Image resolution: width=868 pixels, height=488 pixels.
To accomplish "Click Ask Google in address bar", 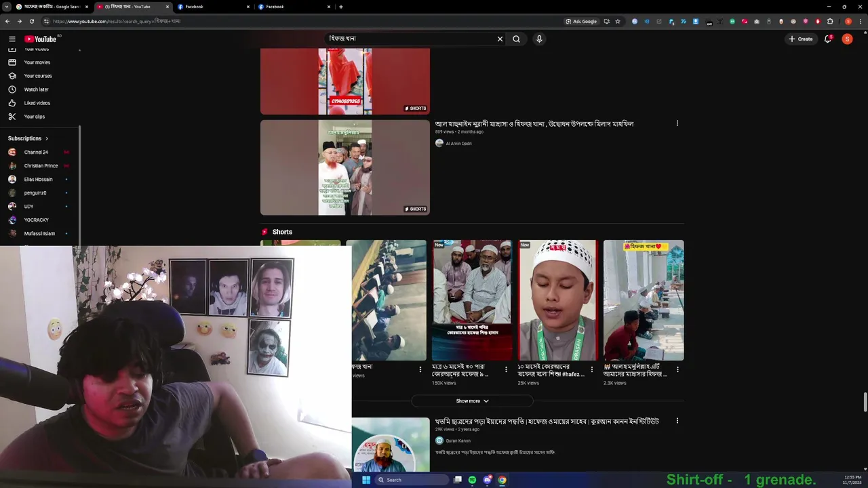I will pyautogui.click(x=582, y=21).
